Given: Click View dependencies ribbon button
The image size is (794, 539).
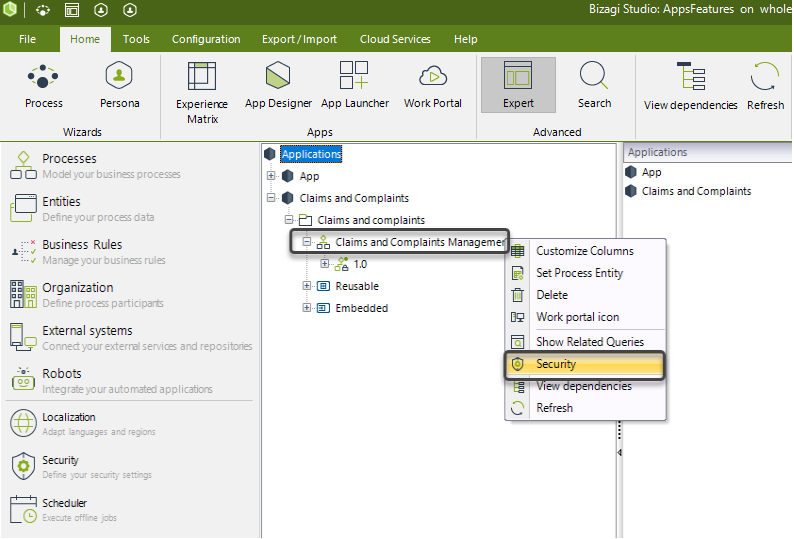Looking at the screenshot, I should pyautogui.click(x=690, y=86).
